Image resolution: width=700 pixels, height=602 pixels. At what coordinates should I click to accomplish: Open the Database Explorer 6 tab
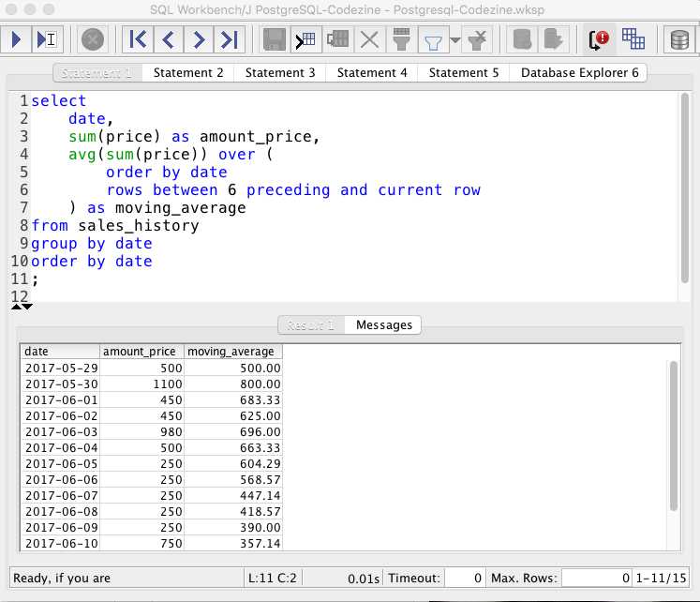pyautogui.click(x=579, y=72)
